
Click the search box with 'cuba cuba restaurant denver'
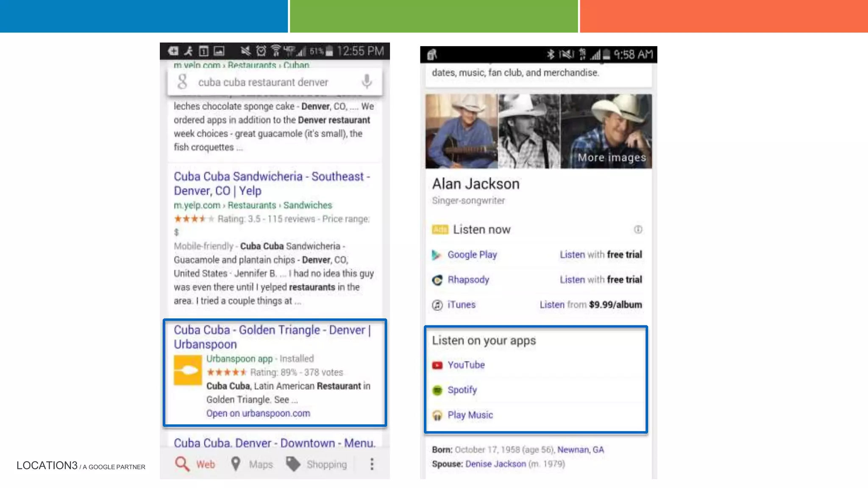pyautogui.click(x=275, y=82)
